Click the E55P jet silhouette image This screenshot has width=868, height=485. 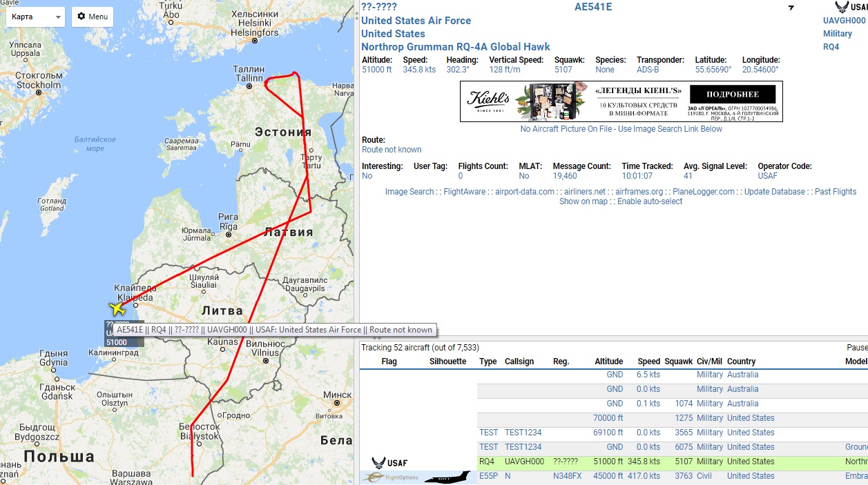(447, 477)
